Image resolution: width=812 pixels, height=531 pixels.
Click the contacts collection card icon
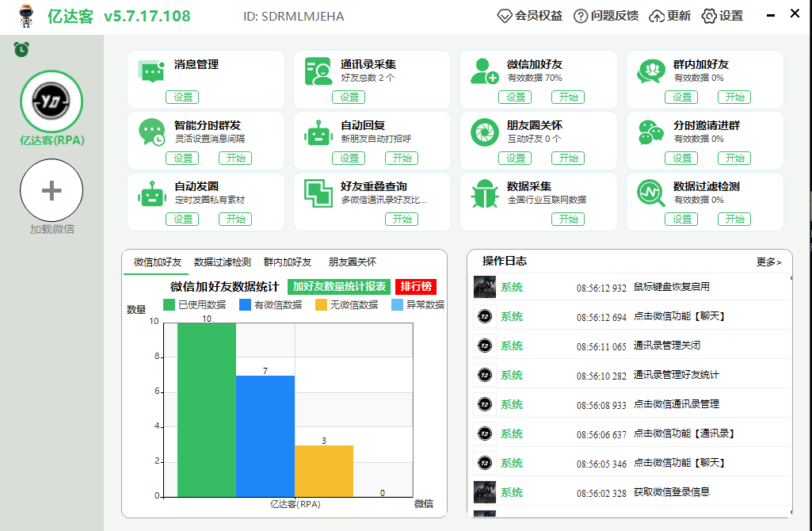(x=318, y=71)
